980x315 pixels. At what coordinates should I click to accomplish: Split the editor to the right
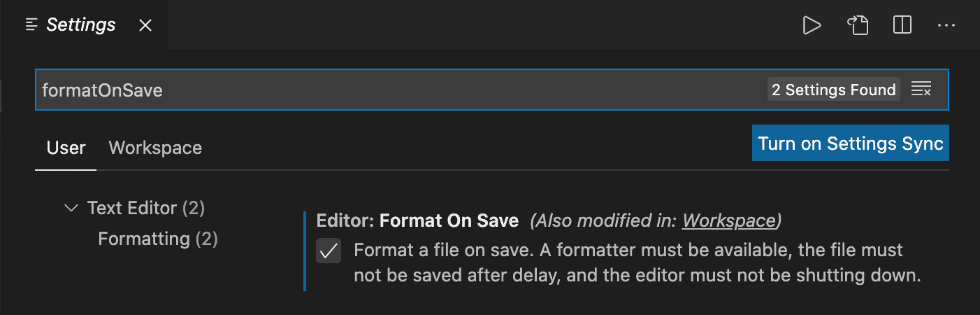902,26
